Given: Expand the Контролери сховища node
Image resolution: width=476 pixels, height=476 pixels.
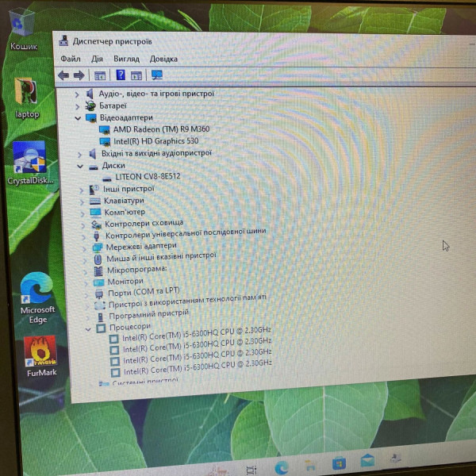Looking at the screenshot, I should [x=83, y=225].
